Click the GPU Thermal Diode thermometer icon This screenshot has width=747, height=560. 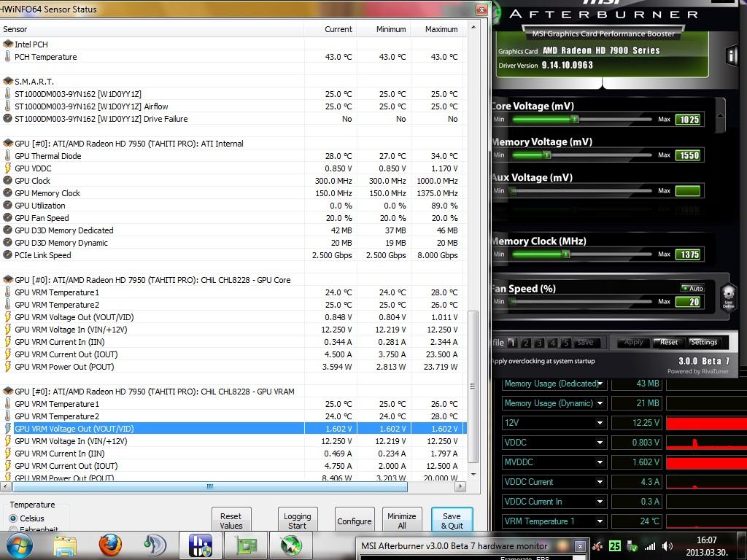pos(7,156)
